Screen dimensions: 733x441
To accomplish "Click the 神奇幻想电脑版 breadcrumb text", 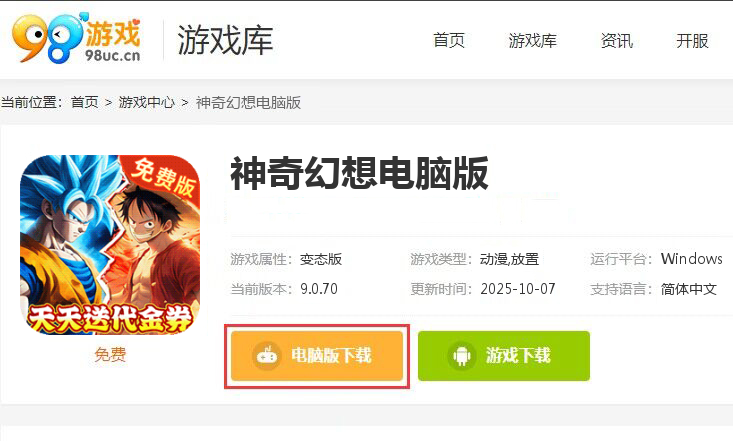I will [248, 102].
